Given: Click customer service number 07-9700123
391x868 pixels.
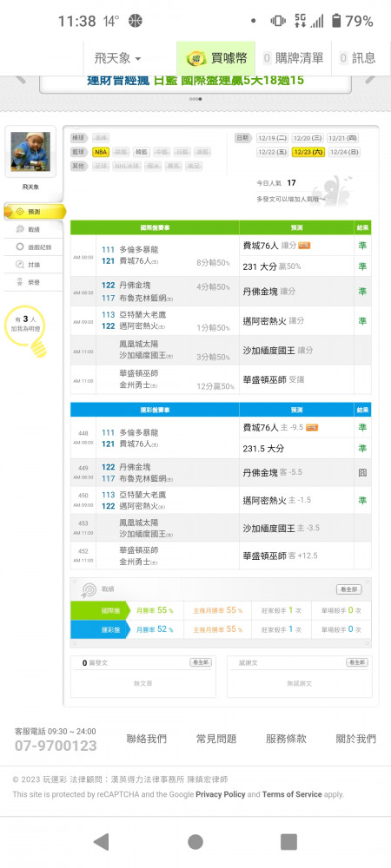Looking at the screenshot, I should tap(56, 746).
